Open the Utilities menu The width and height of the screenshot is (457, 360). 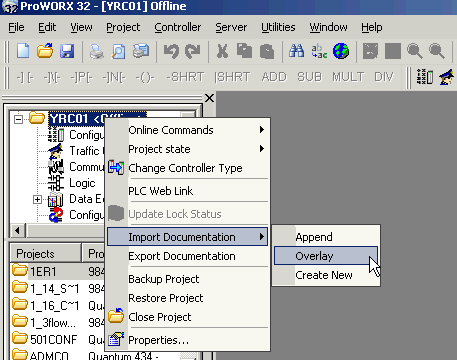tap(278, 27)
